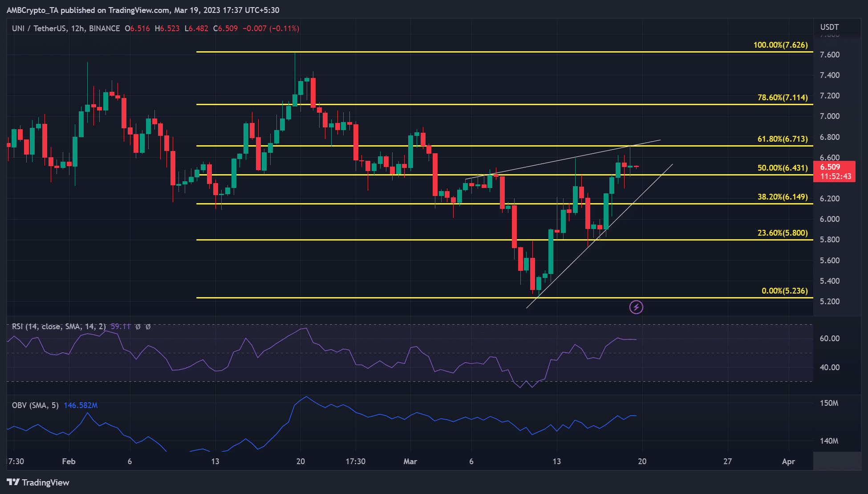Click the 100.00%(7.626) Fibonacci label
This screenshot has width=868, height=494.
pyautogui.click(x=780, y=45)
